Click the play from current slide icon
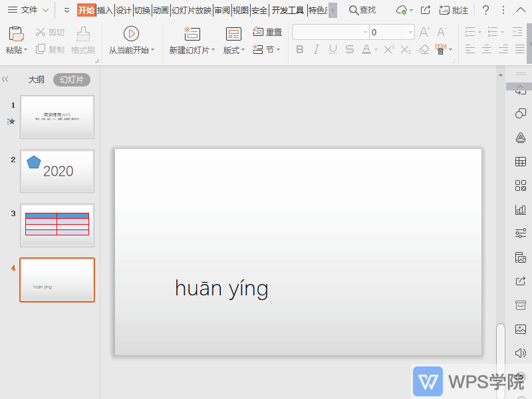The image size is (532, 399). pos(131,33)
